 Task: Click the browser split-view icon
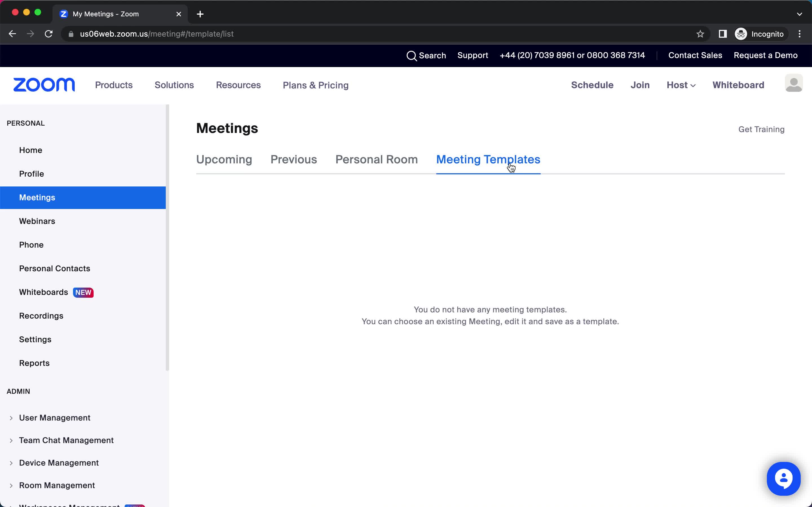point(722,34)
